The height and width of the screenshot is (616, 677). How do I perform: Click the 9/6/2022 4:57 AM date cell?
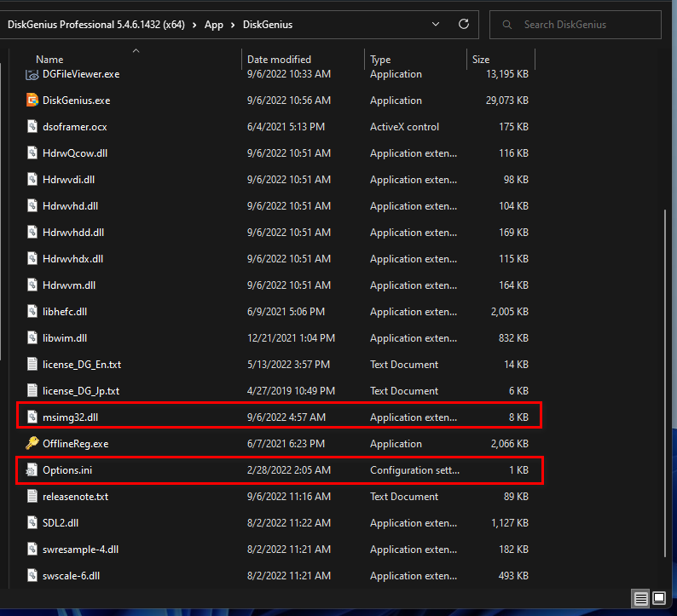(286, 417)
